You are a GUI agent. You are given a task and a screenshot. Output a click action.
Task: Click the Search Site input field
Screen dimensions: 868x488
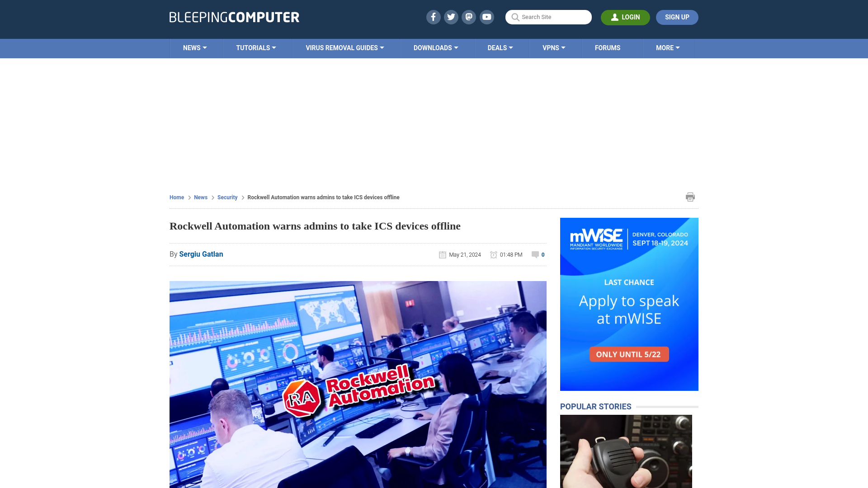[548, 17]
